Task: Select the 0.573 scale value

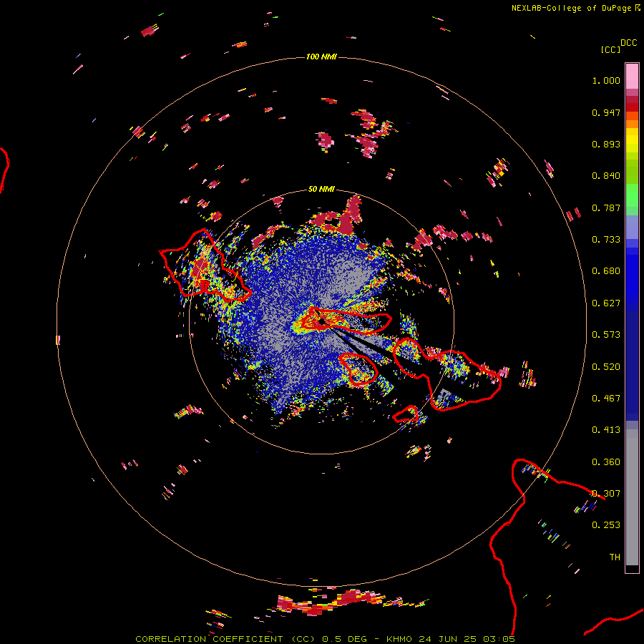Action: [x=606, y=335]
